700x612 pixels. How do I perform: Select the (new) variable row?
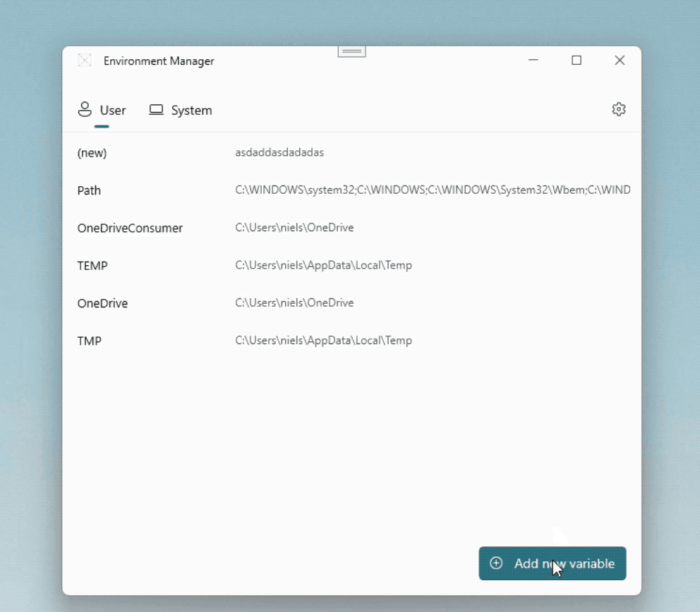pyautogui.click(x=352, y=153)
